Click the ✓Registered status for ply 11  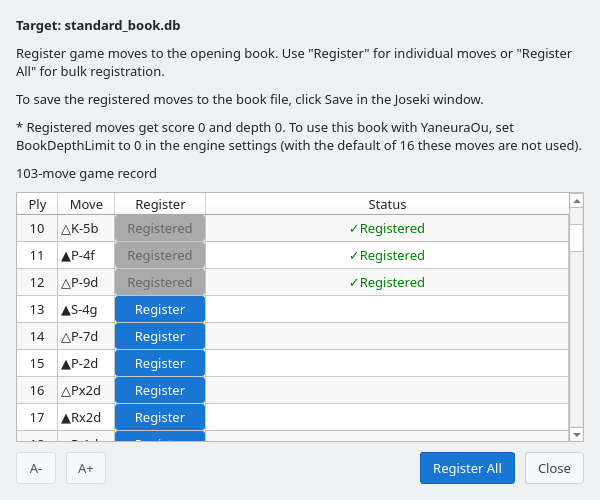click(x=387, y=255)
